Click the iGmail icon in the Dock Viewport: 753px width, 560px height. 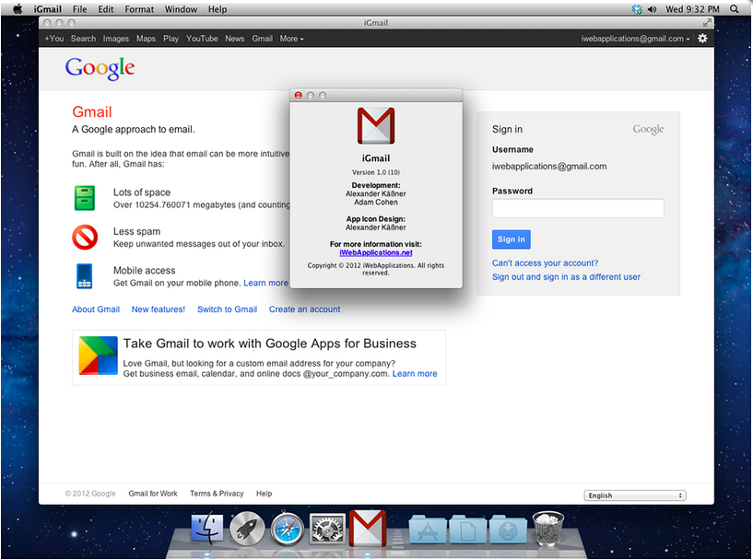[368, 529]
